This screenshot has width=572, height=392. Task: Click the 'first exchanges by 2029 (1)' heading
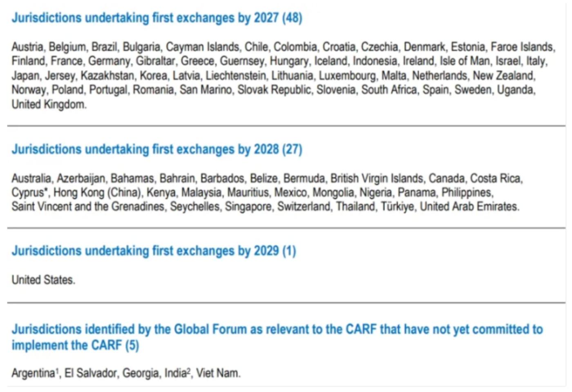pyautogui.click(x=154, y=251)
